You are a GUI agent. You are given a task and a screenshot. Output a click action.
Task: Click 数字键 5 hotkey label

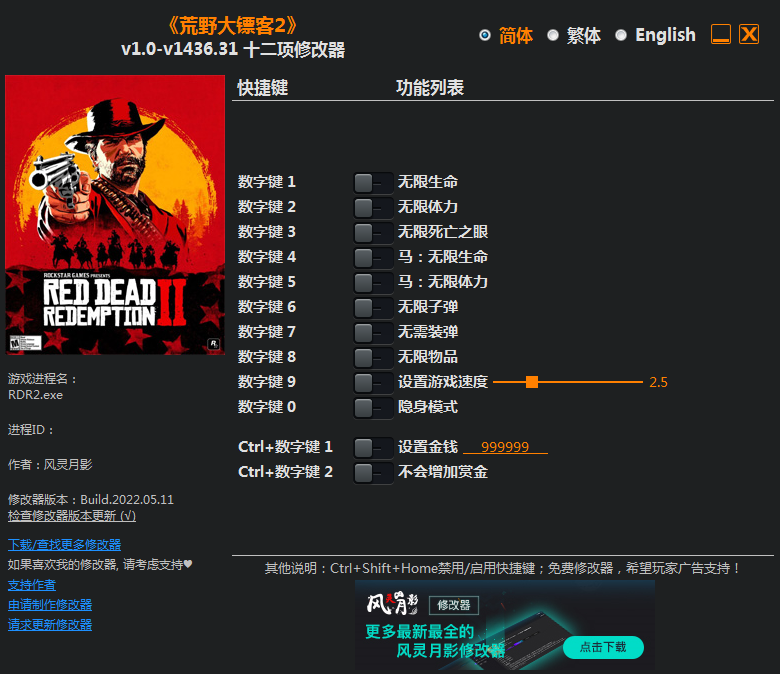267,282
